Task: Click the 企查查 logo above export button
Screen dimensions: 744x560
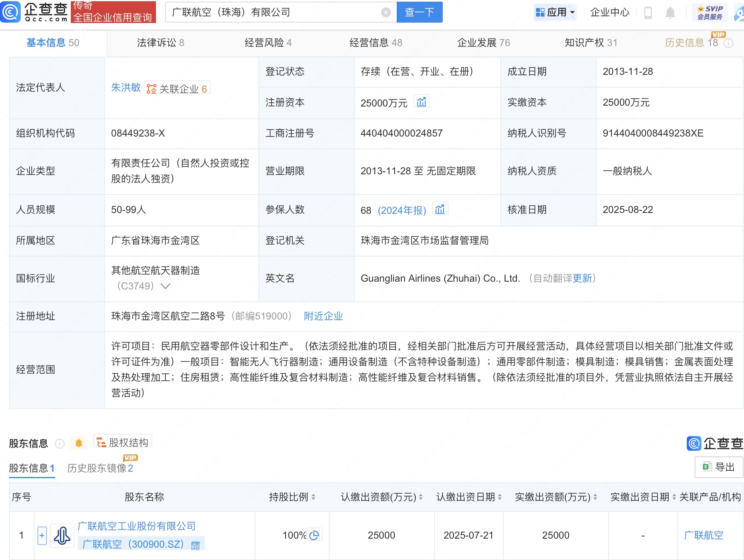Action: tap(715, 443)
